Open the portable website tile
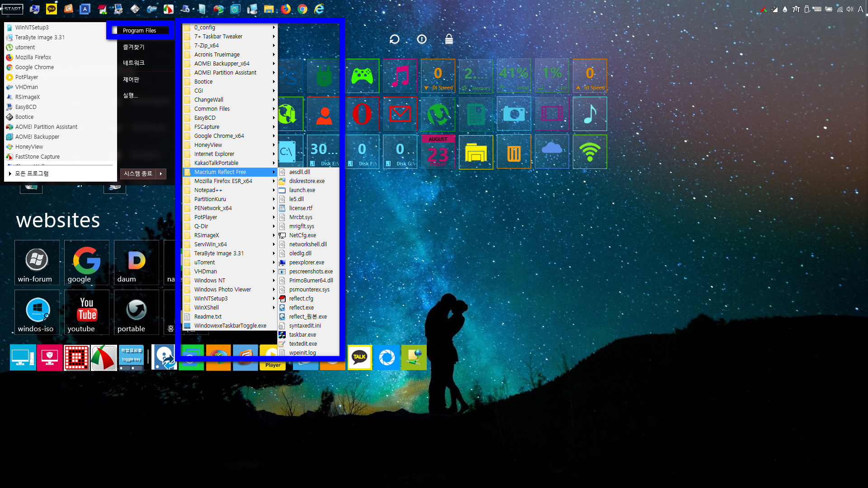Viewport: 868px width, 488px height. click(x=137, y=312)
